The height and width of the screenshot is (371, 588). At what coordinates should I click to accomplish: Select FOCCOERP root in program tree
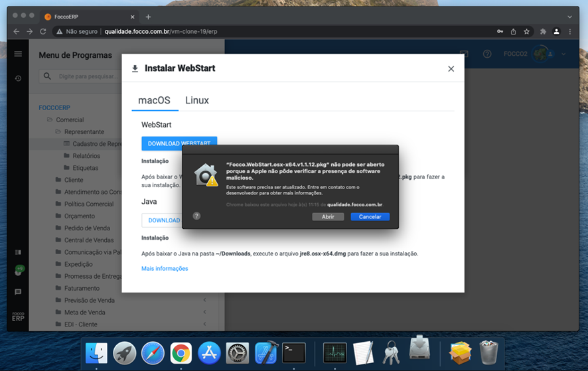click(54, 108)
